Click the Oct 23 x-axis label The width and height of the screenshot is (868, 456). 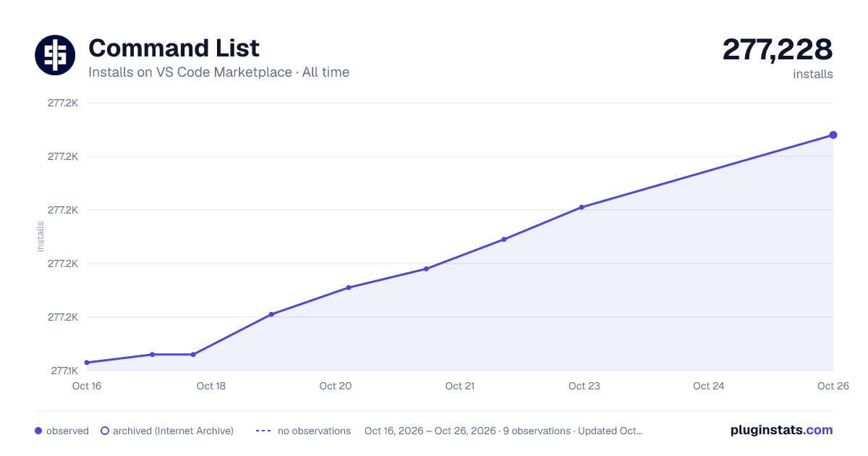click(584, 386)
